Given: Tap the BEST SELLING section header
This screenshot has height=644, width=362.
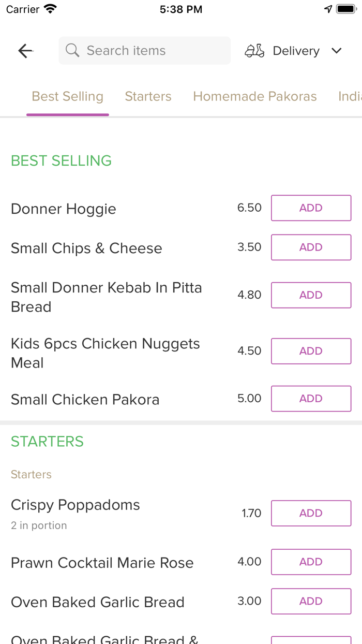Looking at the screenshot, I should (61, 160).
